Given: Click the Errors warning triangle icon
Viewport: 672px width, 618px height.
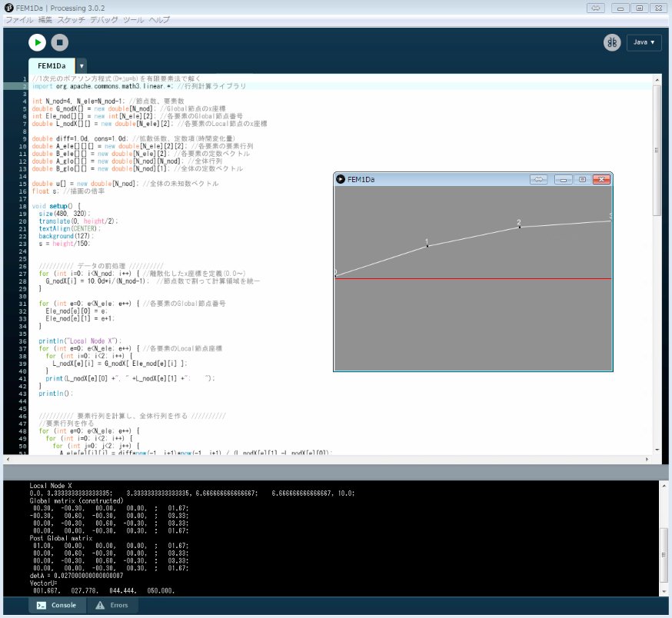Looking at the screenshot, I should tap(100, 605).
